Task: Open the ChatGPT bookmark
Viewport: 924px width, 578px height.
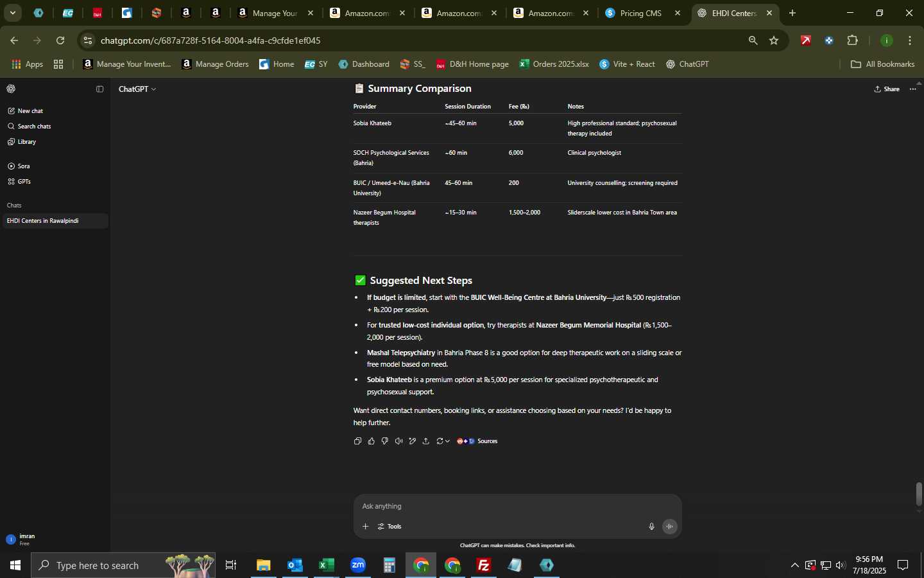Action: [687, 64]
